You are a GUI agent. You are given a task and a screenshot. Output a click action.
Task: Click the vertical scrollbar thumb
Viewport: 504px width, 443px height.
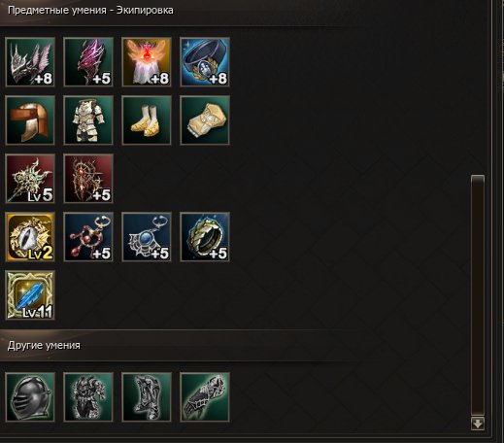[x=478, y=295]
